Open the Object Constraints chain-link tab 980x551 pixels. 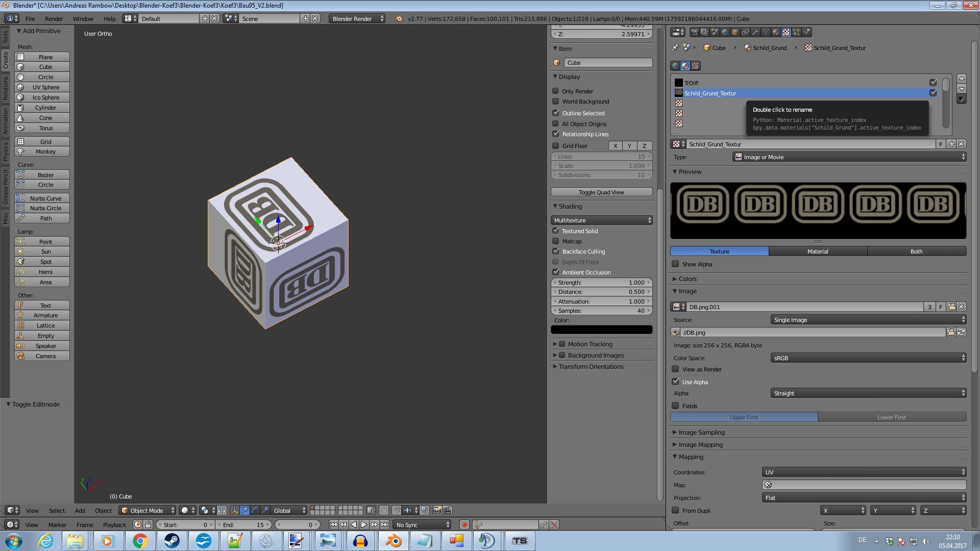745,32
